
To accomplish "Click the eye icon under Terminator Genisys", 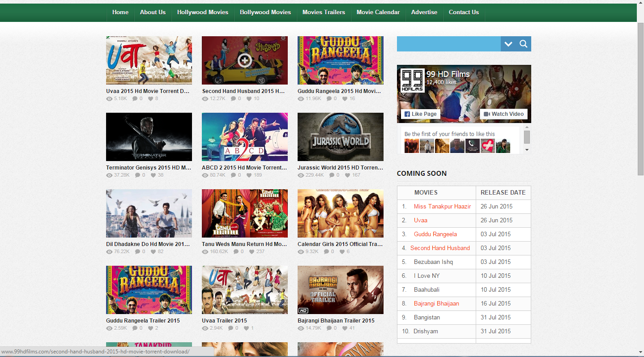I will (109, 175).
